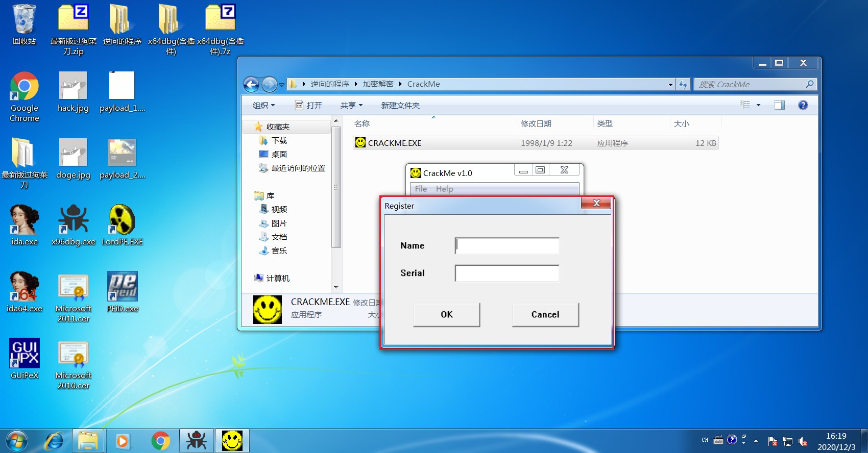The height and width of the screenshot is (453, 868).
Task: Open the 逆向的程序 desktop folder
Action: [122, 24]
